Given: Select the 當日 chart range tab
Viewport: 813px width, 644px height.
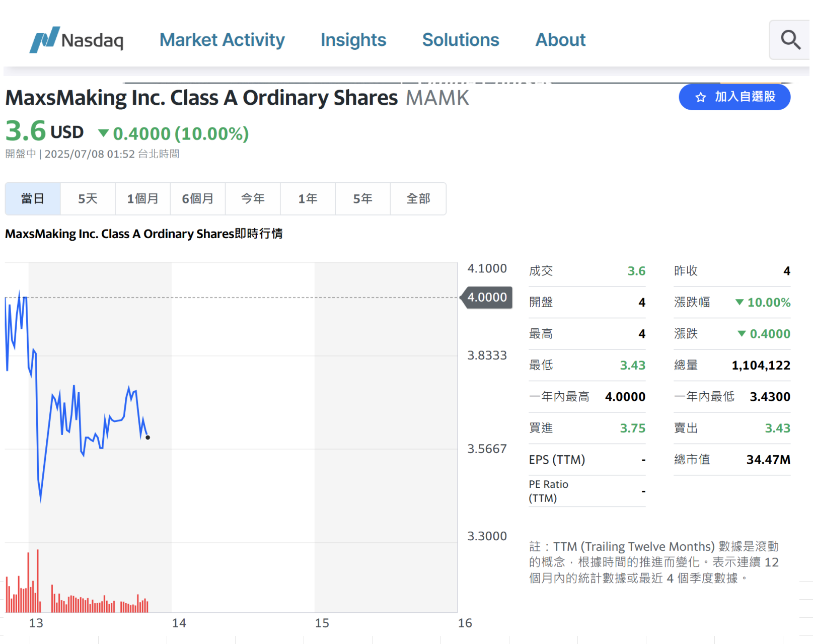Looking at the screenshot, I should (x=33, y=199).
